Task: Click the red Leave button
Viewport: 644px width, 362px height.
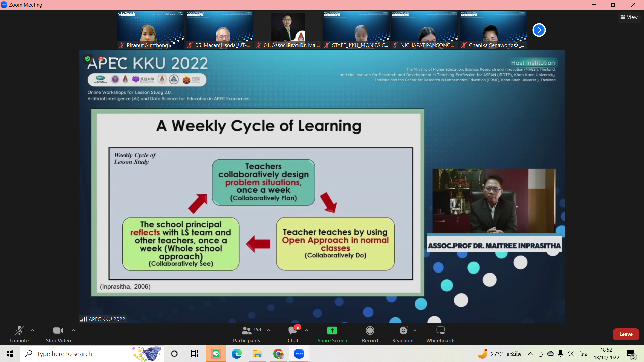Action: (x=626, y=334)
